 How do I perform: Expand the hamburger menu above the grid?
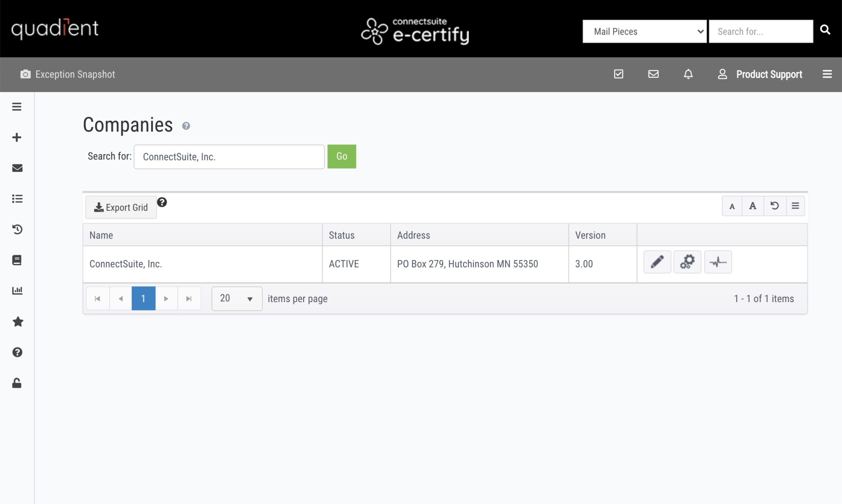(796, 206)
